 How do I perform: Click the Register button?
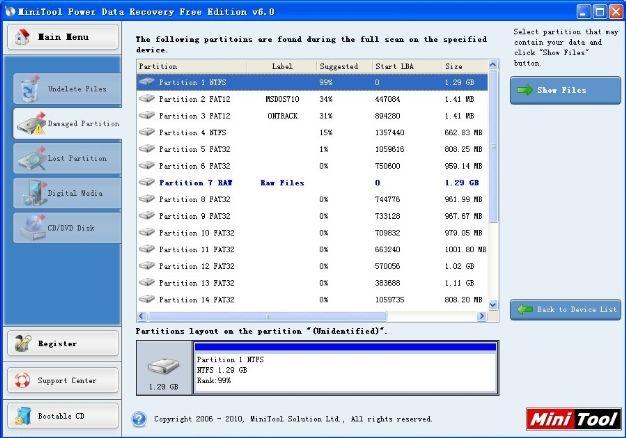pyautogui.click(x=63, y=343)
